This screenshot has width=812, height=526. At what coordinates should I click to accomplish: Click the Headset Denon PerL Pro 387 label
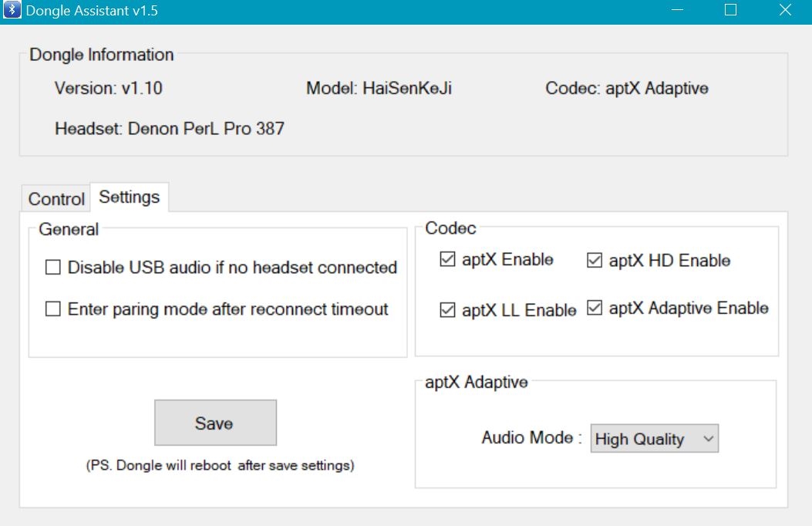[170, 129]
